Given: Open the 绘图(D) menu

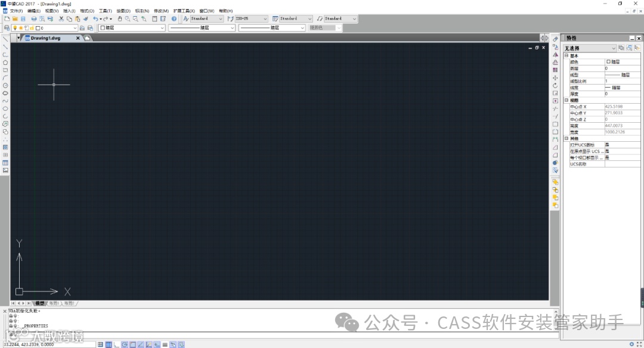Looking at the screenshot, I should [x=123, y=11].
